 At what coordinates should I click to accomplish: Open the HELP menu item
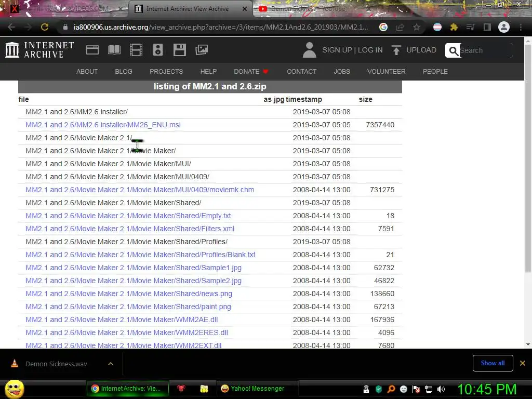click(x=208, y=72)
